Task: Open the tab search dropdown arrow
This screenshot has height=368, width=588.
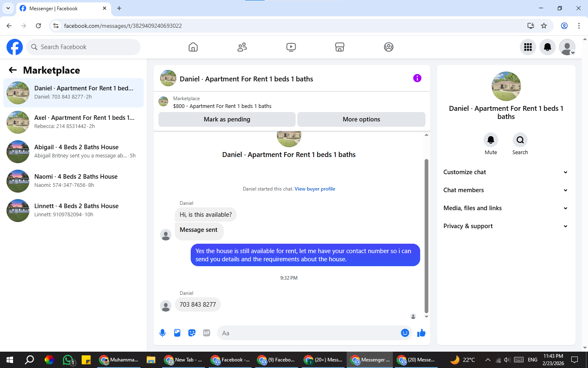Action: [x=8, y=8]
